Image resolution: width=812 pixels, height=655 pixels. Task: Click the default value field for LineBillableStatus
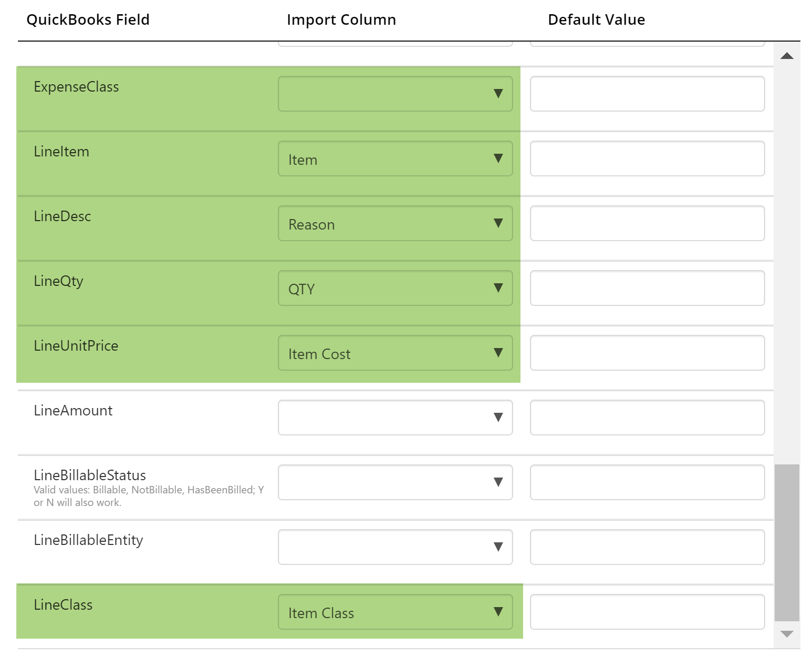(x=647, y=482)
